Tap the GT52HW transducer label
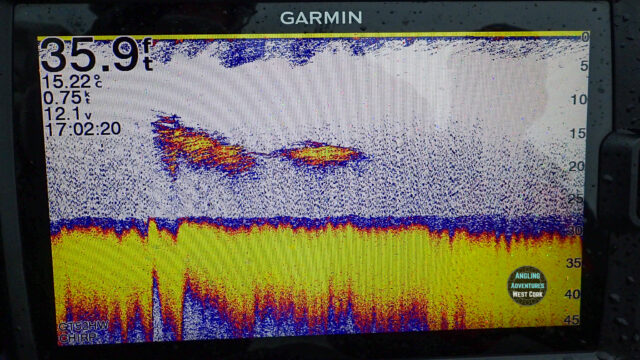This screenshot has height=360, width=640. click(83, 327)
